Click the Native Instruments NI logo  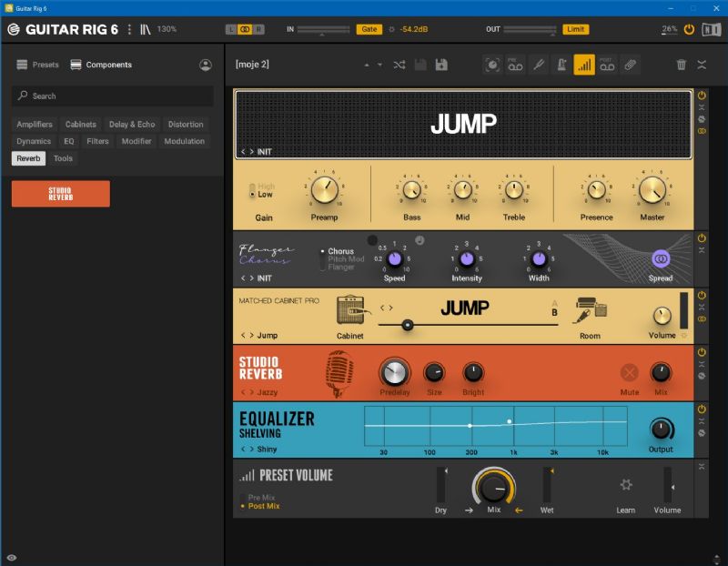click(x=712, y=30)
